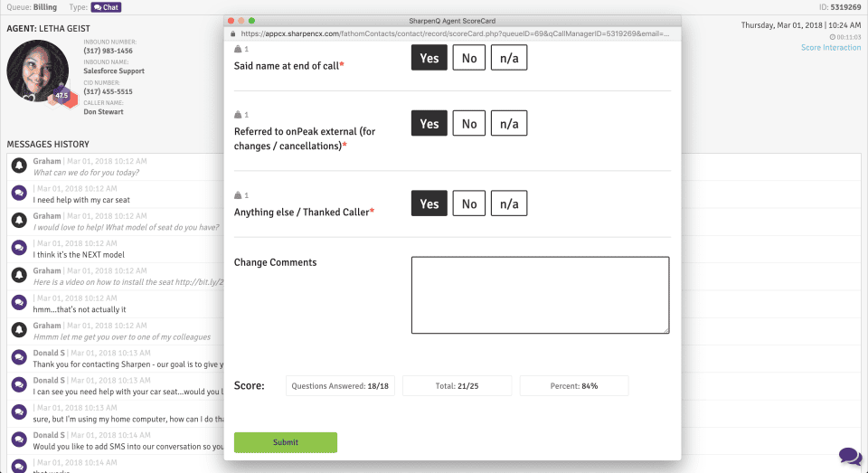Click the bell icon beside Graham's first message
868x473 pixels.
pos(19,166)
